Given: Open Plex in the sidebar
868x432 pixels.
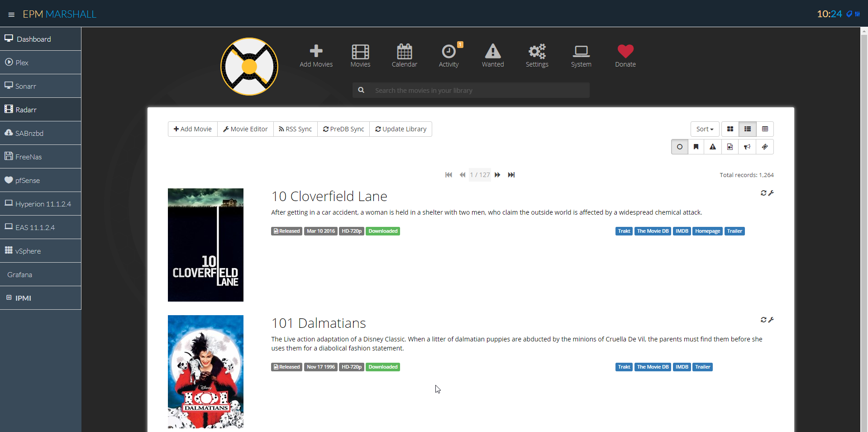Looking at the screenshot, I should tap(41, 62).
